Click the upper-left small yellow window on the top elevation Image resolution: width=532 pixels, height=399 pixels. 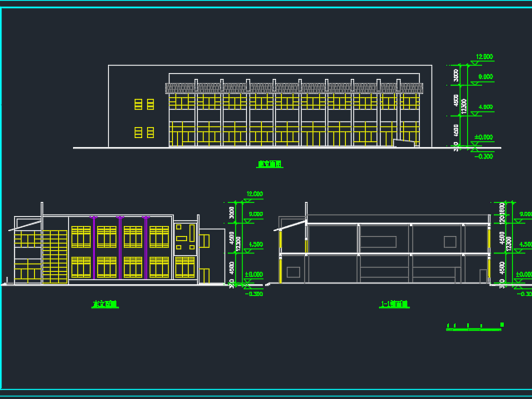coord(138,104)
